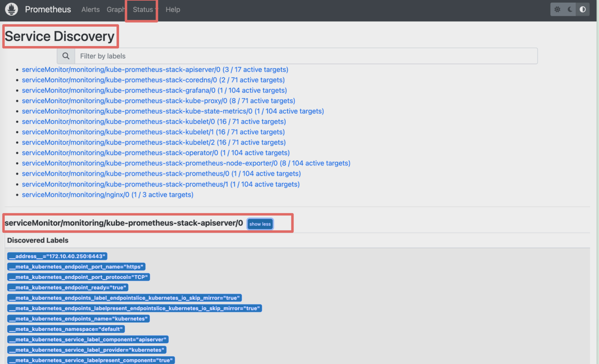The image size is (599, 364).
Task: Click the endpoints_labelpresent_endpointslice skip_mirror label
Action: click(x=134, y=308)
